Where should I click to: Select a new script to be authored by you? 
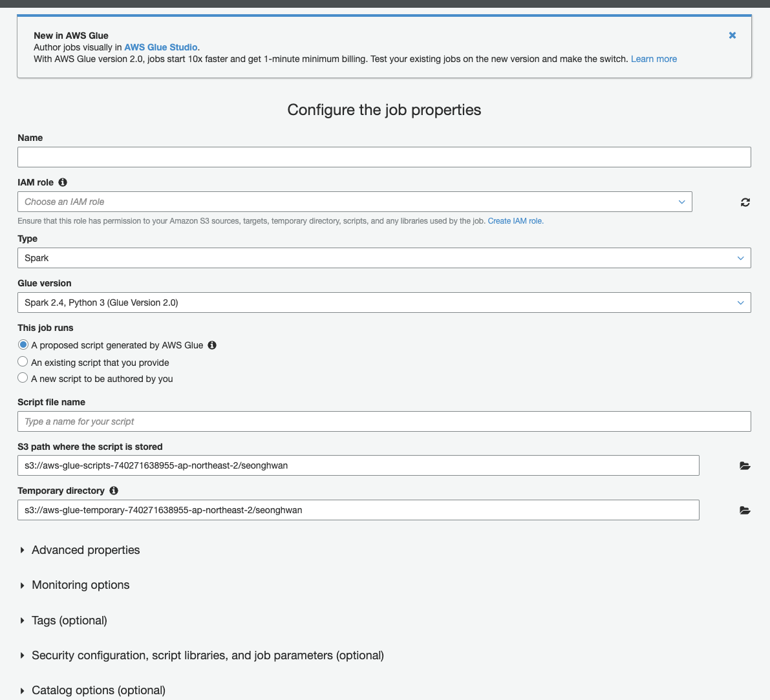(23, 377)
